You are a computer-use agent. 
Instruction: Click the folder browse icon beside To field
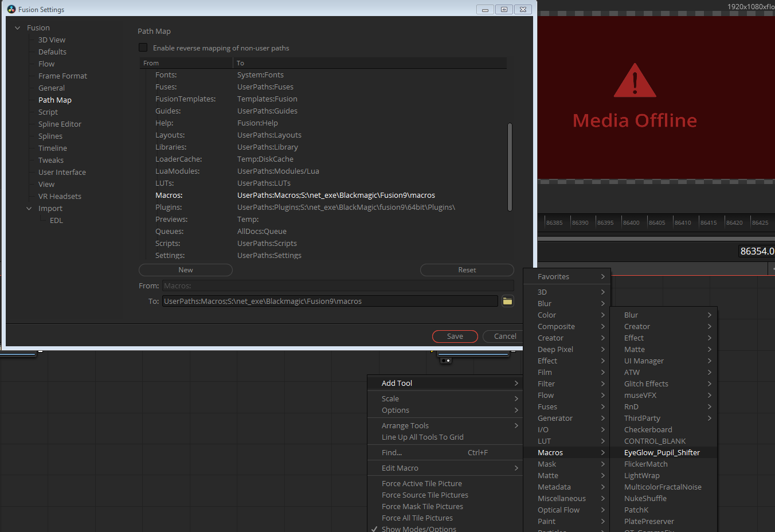click(507, 301)
